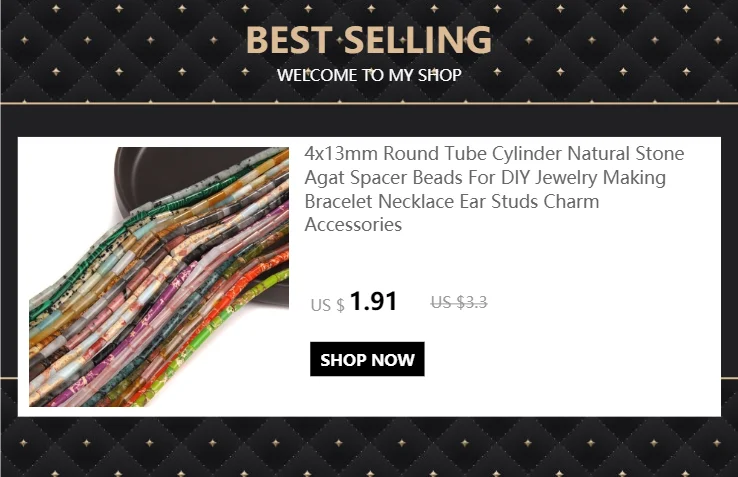Click the BEST SELLING banner heading
The height and width of the screenshot is (477, 738).
(x=369, y=40)
